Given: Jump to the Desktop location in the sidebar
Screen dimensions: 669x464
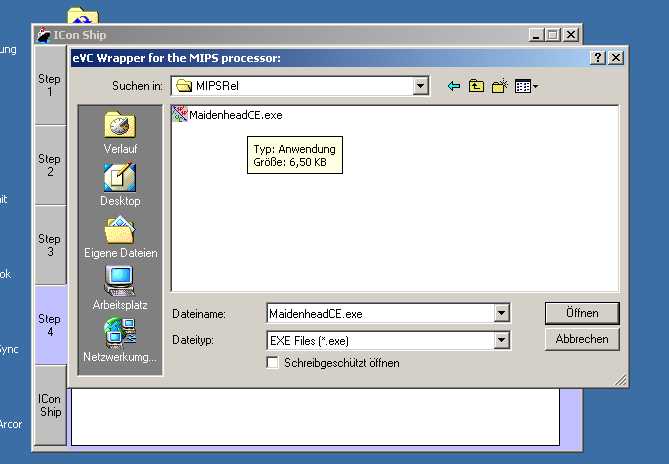Looking at the screenshot, I should pyautogui.click(x=120, y=185).
